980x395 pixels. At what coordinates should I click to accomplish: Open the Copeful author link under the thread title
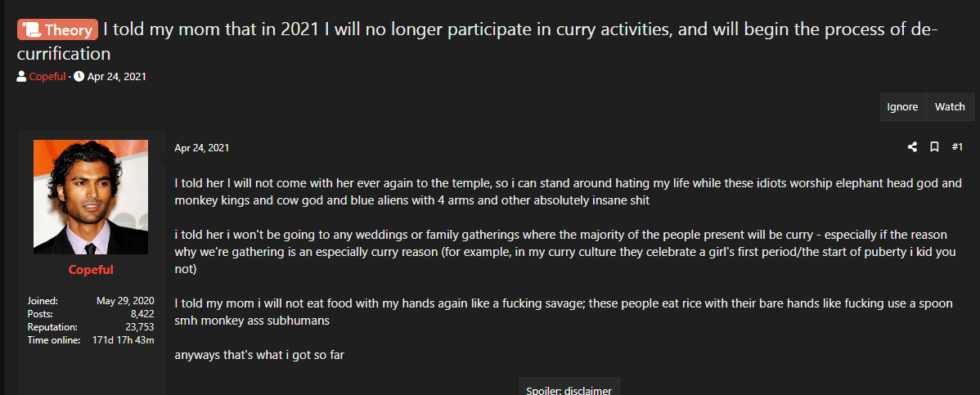tap(47, 77)
